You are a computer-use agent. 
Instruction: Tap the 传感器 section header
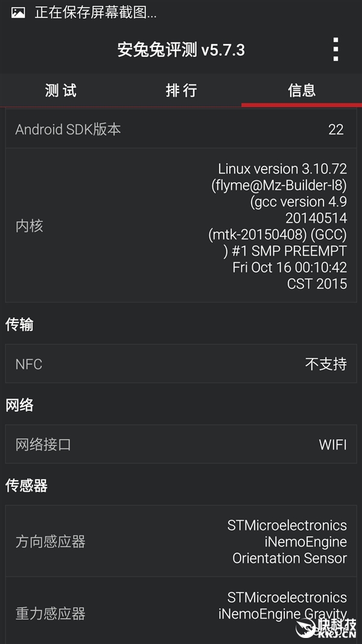point(26,486)
